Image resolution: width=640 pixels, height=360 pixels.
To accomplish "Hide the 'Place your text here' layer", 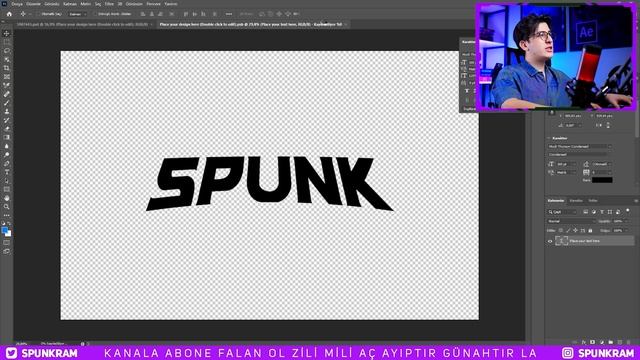I will tap(550, 241).
